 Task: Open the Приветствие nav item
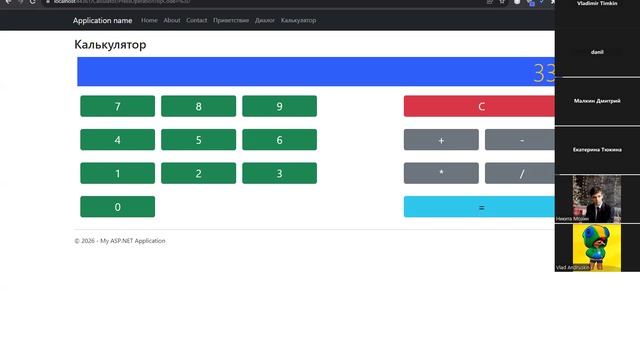point(231,20)
